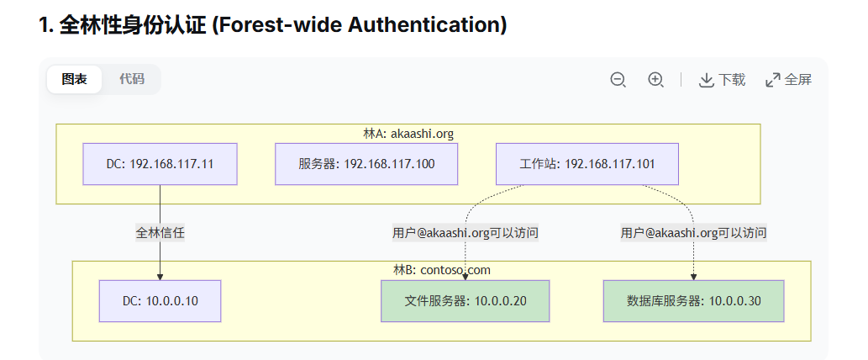868x360 pixels.
Task: Select the 服务器: 192.168.117.100 node
Action: click(366, 164)
